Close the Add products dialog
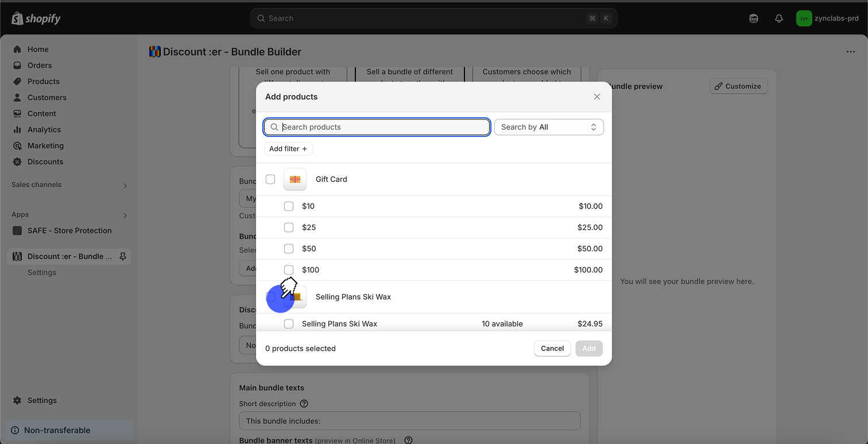This screenshot has width=868, height=444. coord(596,97)
